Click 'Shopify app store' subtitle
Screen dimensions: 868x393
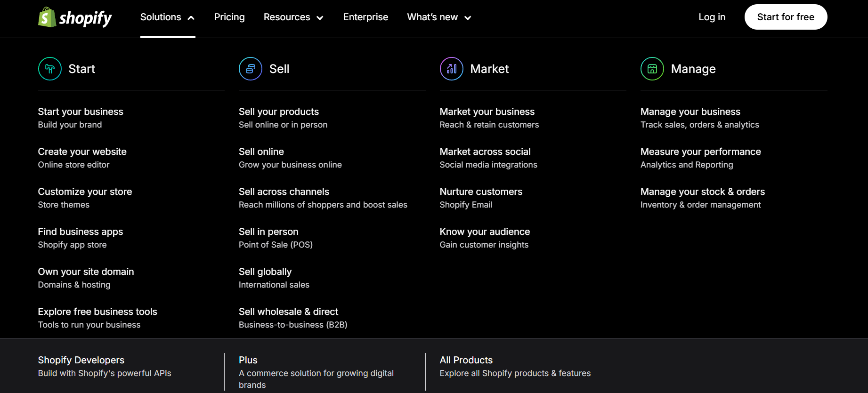(x=72, y=245)
